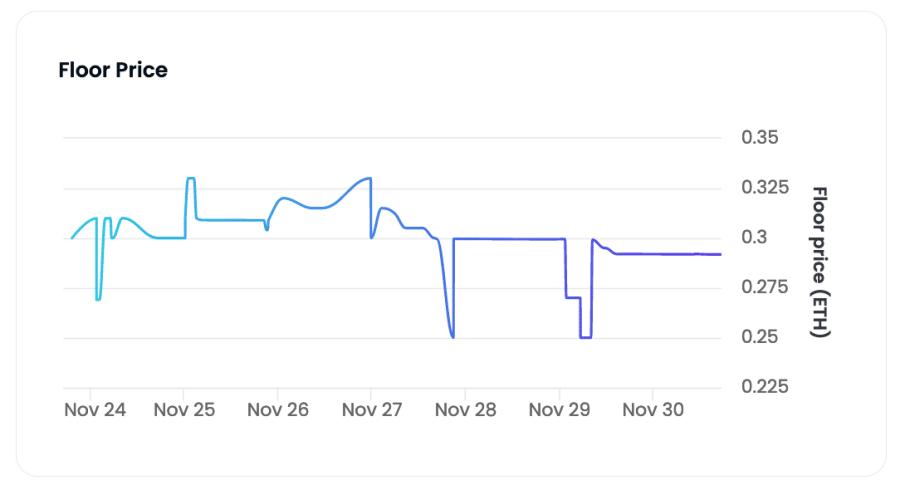Click the flat line end after Nov 30
This screenshot has height=490, width=900.
coord(720,254)
